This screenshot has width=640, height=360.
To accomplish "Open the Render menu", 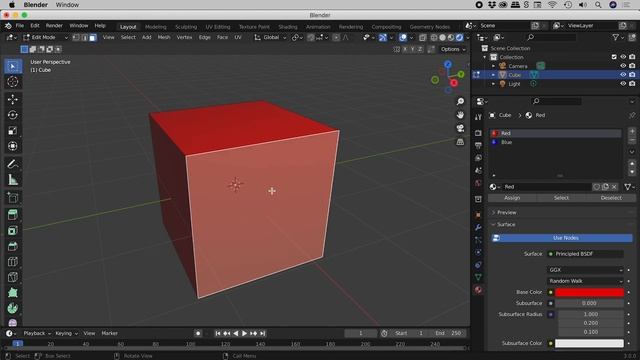I will point(54,26).
